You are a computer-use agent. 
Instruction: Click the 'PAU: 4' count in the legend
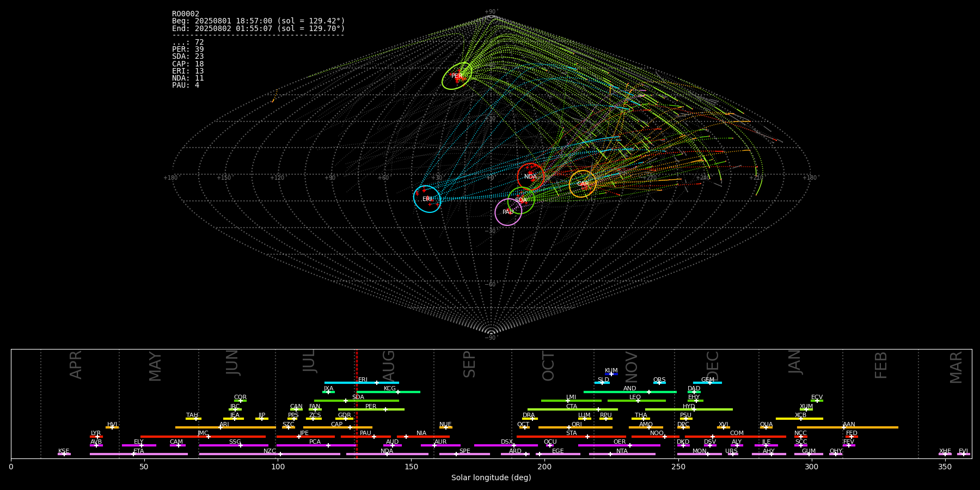(x=186, y=85)
